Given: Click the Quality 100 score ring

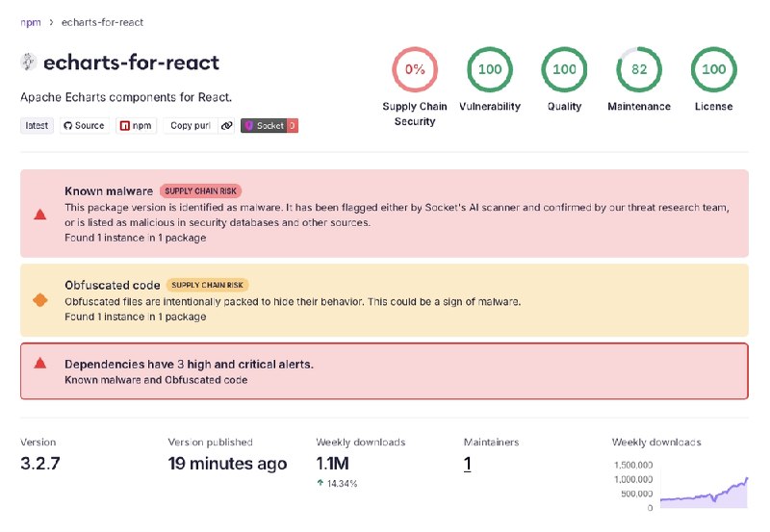Looking at the screenshot, I should pos(564,69).
